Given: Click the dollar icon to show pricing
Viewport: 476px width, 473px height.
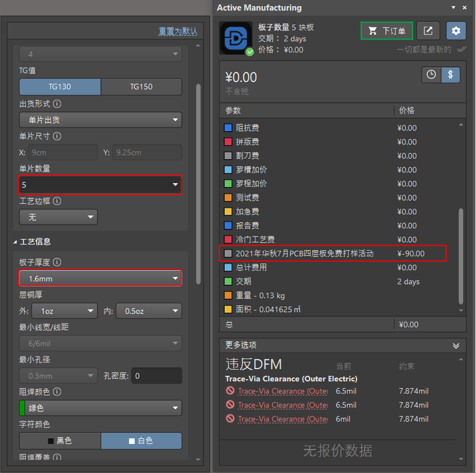Looking at the screenshot, I should point(450,75).
